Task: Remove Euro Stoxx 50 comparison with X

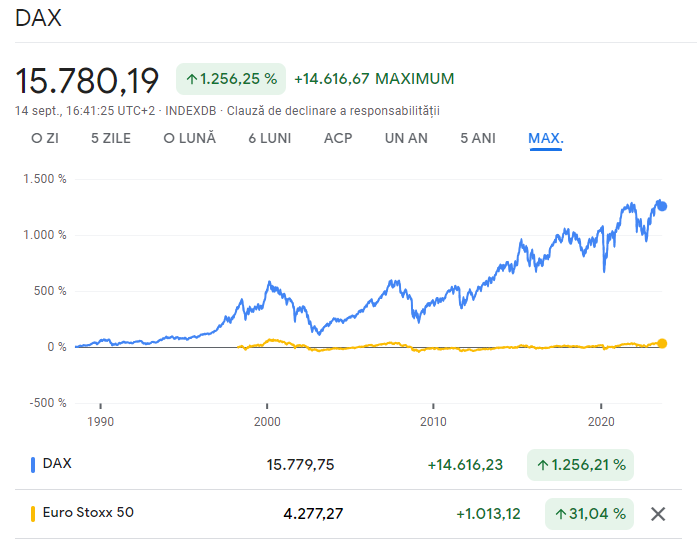Action: 657,514
